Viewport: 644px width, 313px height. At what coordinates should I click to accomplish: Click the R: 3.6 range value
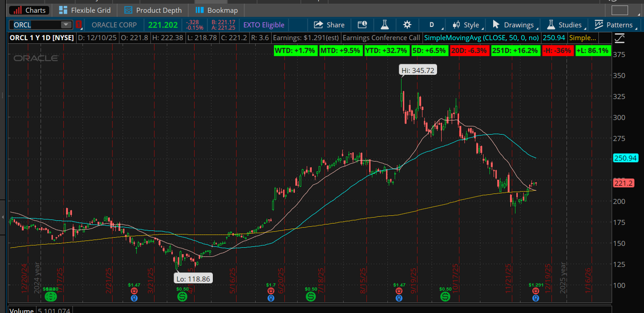pyautogui.click(x=260, y=38)
